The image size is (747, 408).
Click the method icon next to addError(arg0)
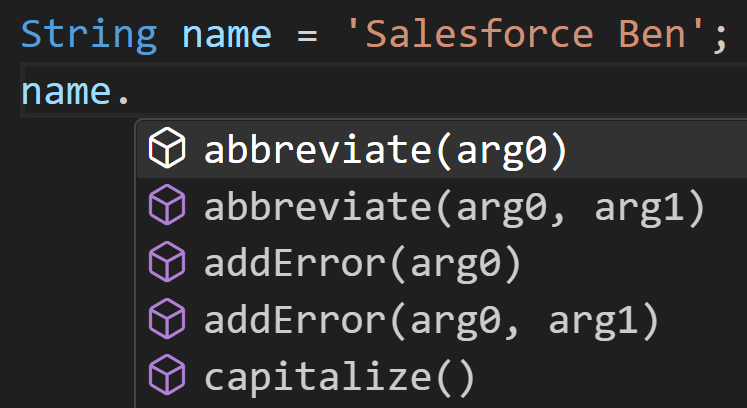coord(167,262)
